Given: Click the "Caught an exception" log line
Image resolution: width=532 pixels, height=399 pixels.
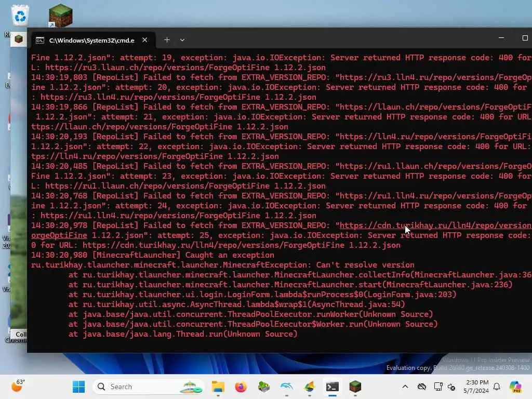Looking at the screenshot, I should [153, 255].
